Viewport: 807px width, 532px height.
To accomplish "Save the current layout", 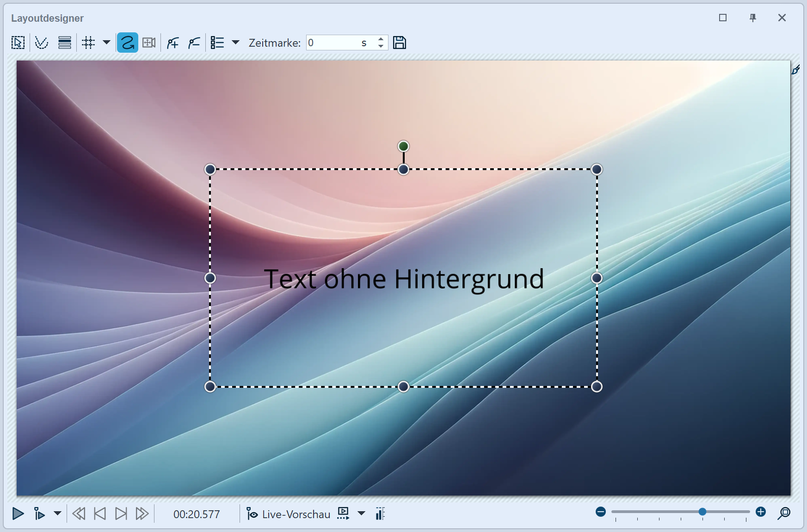I will (x=400, y=43).
